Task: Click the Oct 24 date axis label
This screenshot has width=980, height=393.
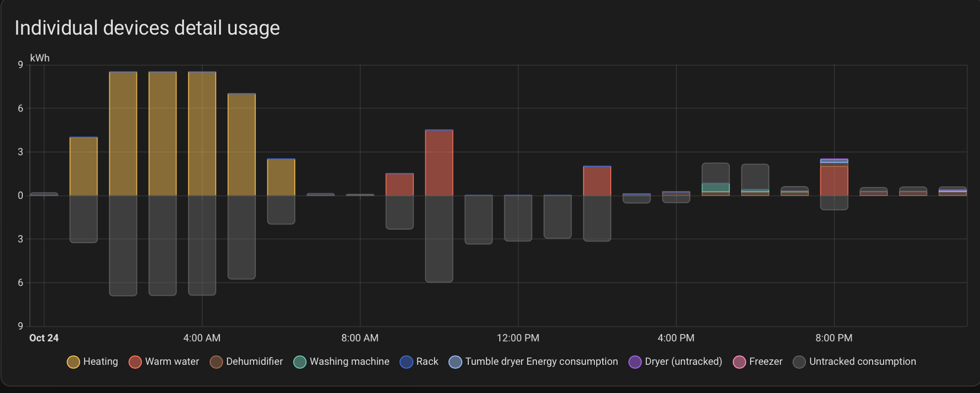Action: (44, 338)
